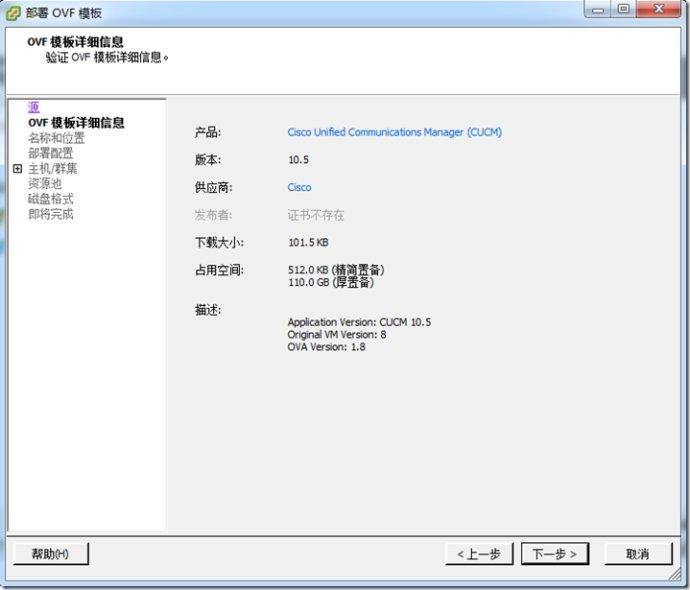Maximize the 部署 OVF 模板 window

623,9
